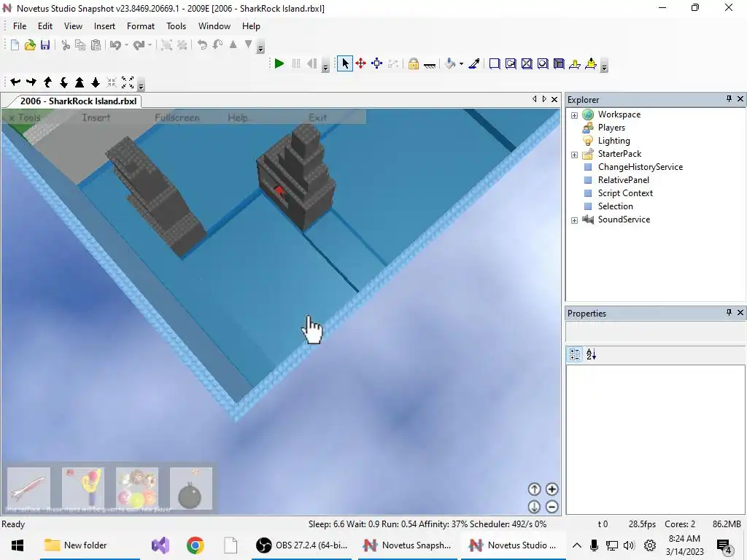747x560 pixels.
Task: Toggle Alphabetical sort in Properties panel
Action: [x=591, y=354]
